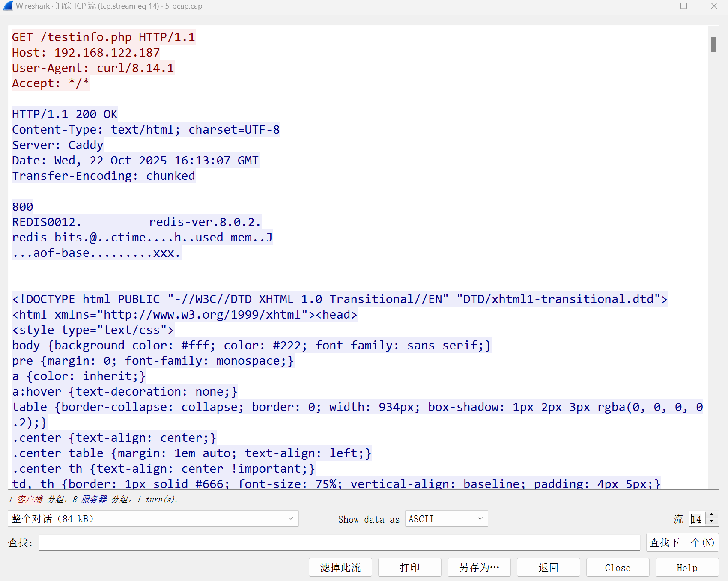Image resolution: width=728 pixels, height=581 pixels.
Task: Click the 'table {border-collapse: collapse' line
Action: point(358,414)
